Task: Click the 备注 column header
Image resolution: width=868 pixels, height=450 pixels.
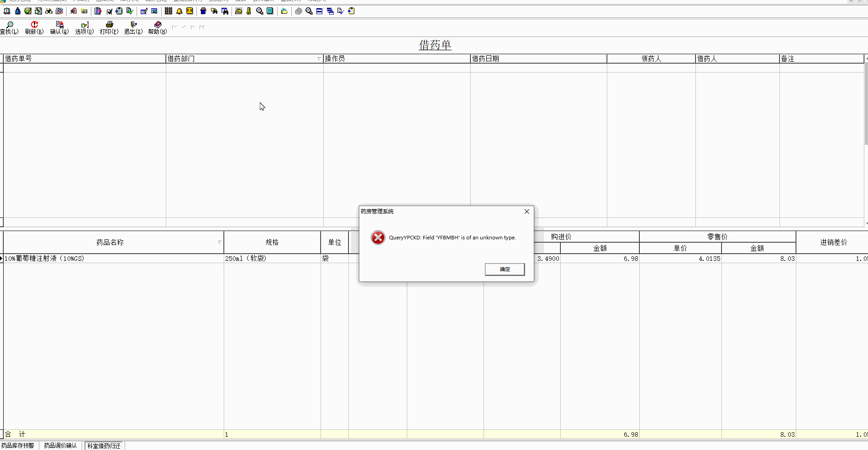Action: [822, 58]
